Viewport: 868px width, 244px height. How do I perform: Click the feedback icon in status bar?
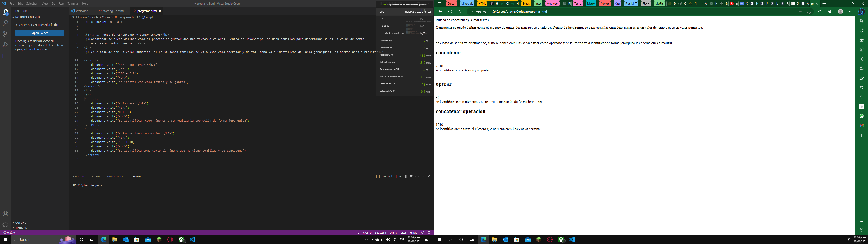(x=422, y=232)
